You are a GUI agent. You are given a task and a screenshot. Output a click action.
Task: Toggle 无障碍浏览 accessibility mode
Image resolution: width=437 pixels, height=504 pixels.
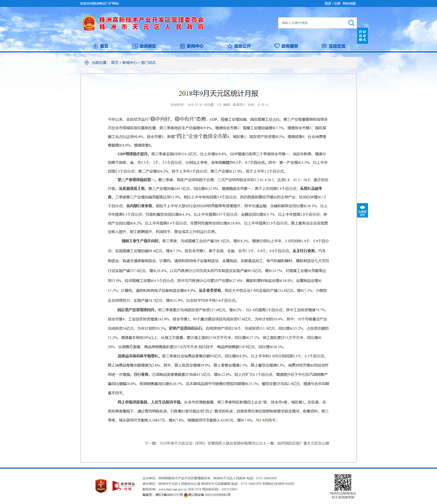362,210
